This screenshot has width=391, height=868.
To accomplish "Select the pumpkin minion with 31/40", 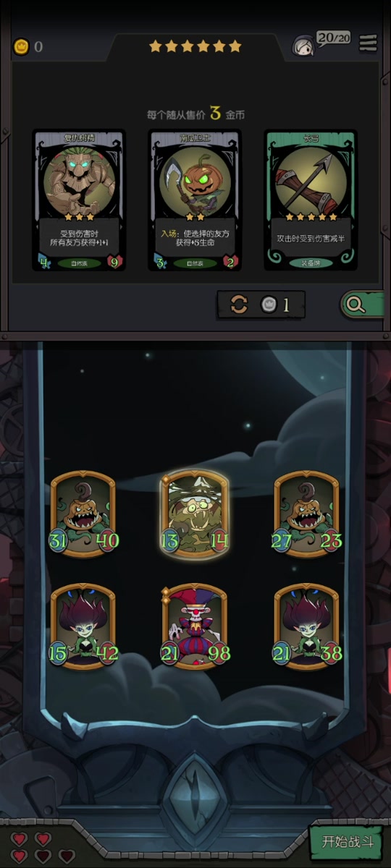I will coord(83,514).
